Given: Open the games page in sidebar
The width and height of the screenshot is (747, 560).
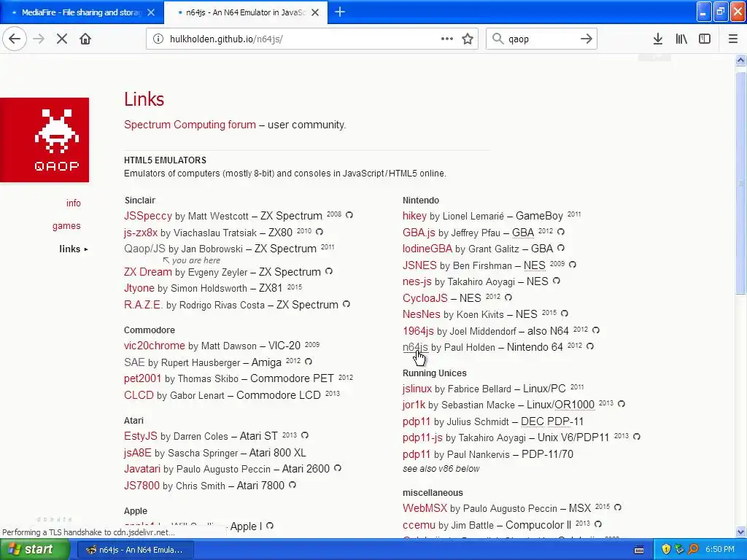Looking at the screenshot, I should pos(66,226).
